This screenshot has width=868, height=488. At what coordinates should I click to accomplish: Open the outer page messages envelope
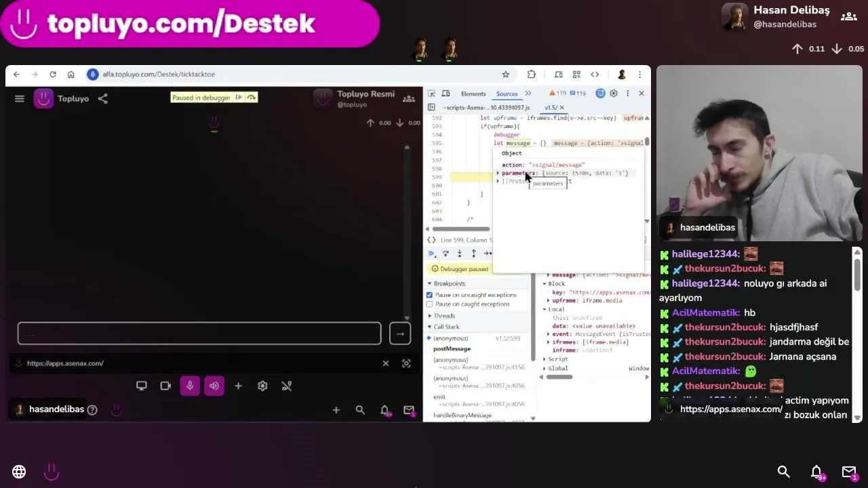coord(849,472)
